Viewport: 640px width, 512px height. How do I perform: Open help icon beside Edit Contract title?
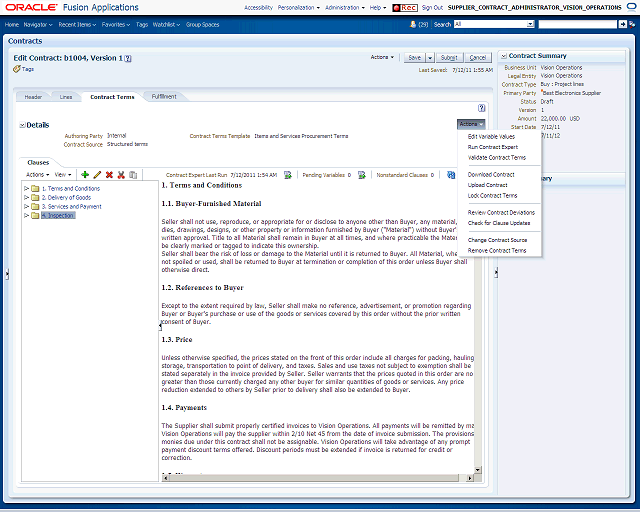(x=128, y=58)
